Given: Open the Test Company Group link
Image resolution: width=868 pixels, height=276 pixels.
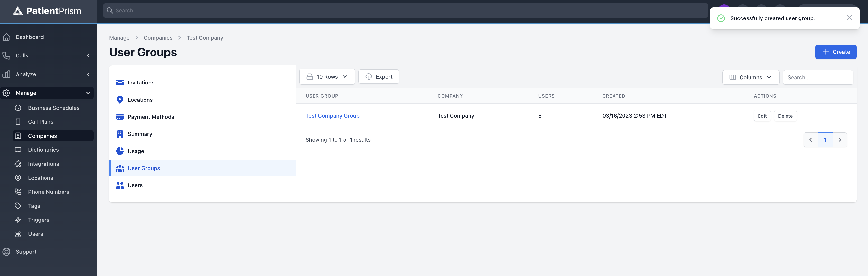Looking at the screenshot, I should [x=332, y=116].
